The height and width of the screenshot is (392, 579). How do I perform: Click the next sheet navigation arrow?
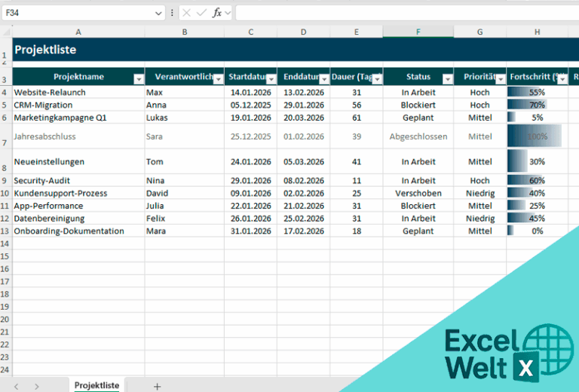click(x=36, y=387)
